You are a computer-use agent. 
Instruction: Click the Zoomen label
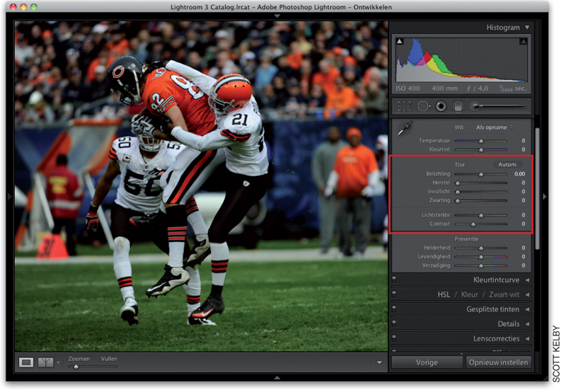(x=79, y=359)
